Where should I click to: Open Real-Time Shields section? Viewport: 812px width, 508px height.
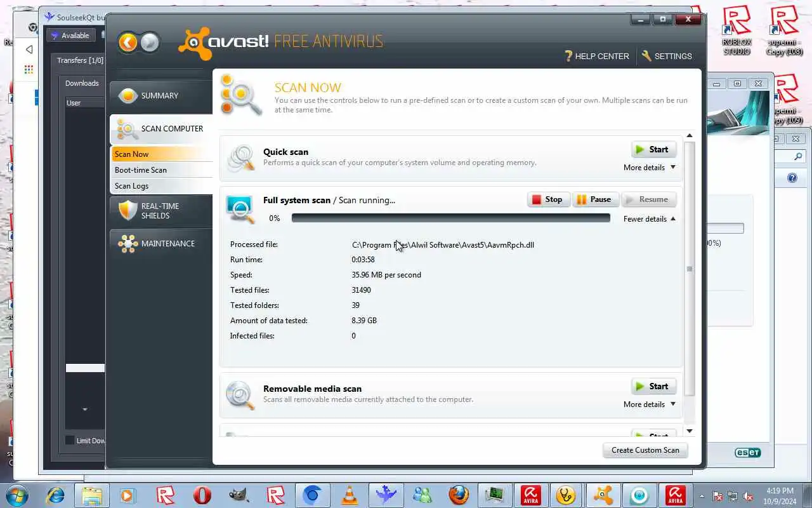click(161, 211)
